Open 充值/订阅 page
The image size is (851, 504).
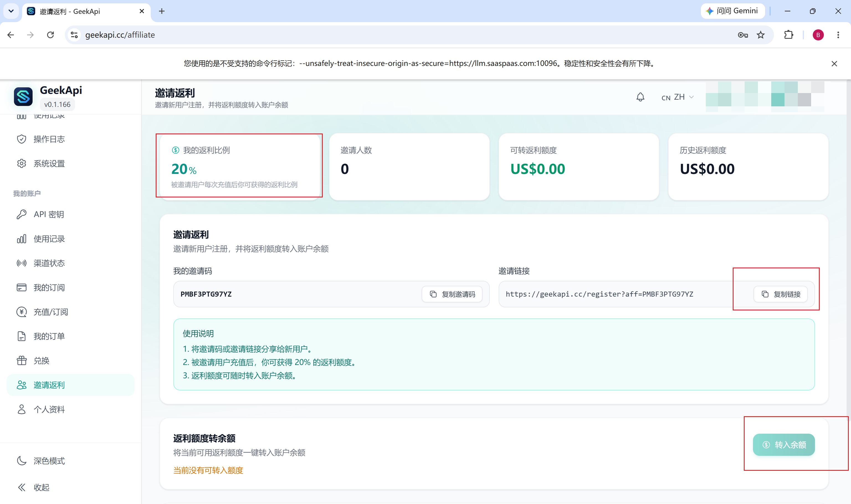[x=71, y=312]
